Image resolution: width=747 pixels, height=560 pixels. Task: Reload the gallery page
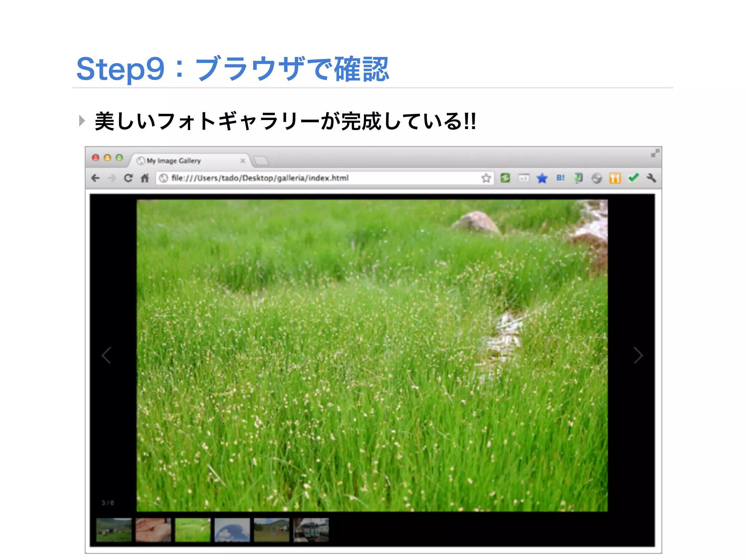click(x=128, y=178)
